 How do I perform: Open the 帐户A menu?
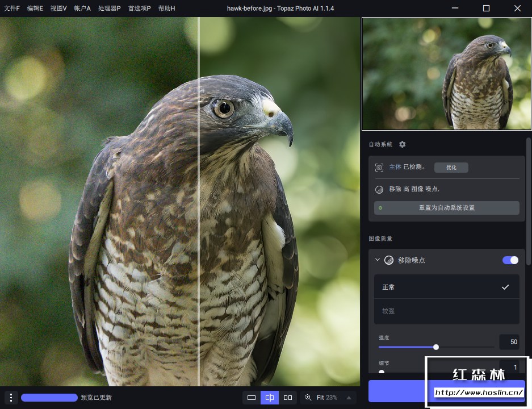[x=82, y=8]
